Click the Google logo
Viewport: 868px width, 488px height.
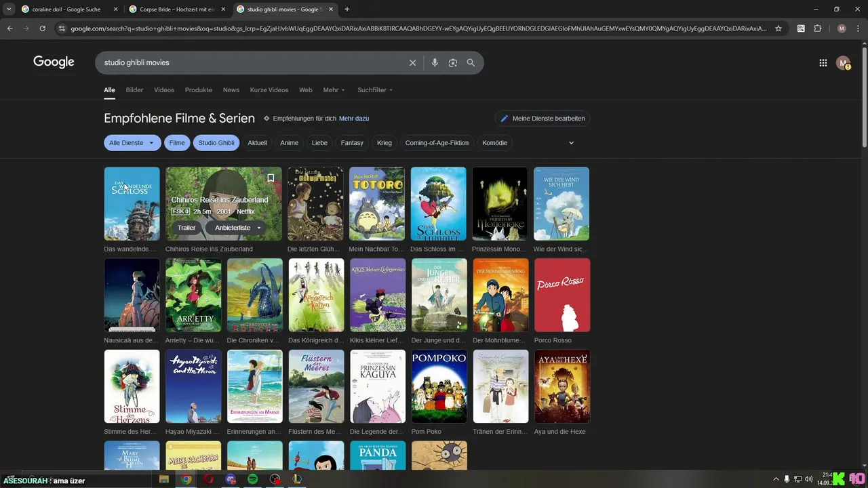pyautogui.click(x=54, y=62)
